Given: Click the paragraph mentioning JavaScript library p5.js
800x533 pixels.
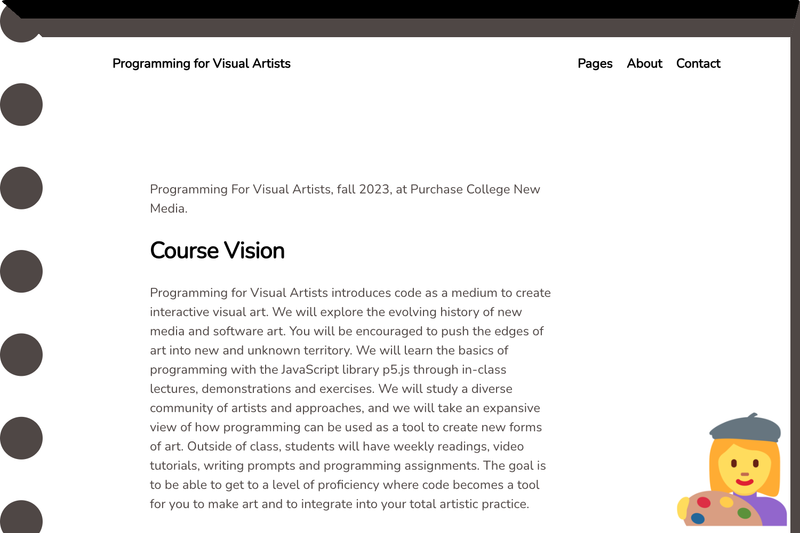Looking at the screenshot, I should pyautogui.click(x=350, y=398).
